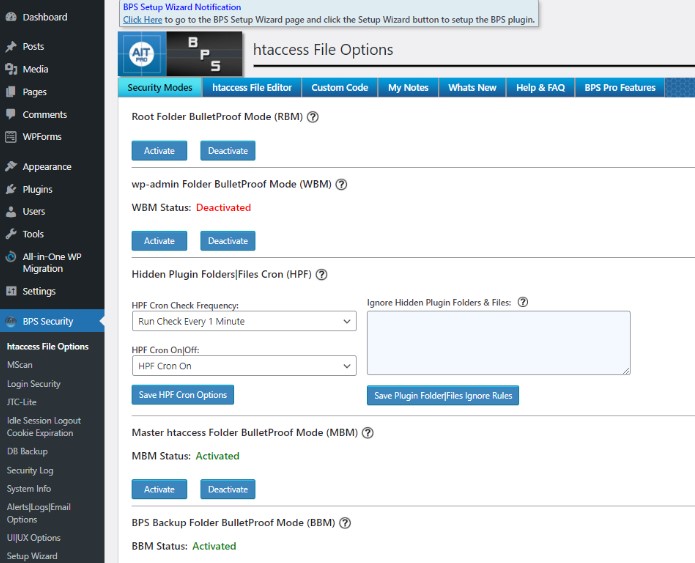The image size is (695, 563).
Task: Open help for BPS Backup Folder Mode
Action: pyautogui.click(x=345, y=523)
